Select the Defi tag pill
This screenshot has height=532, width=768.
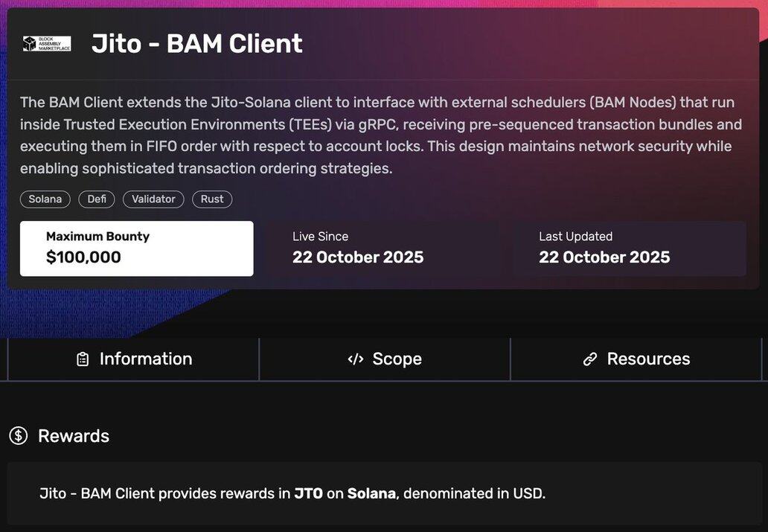point(97,199)
